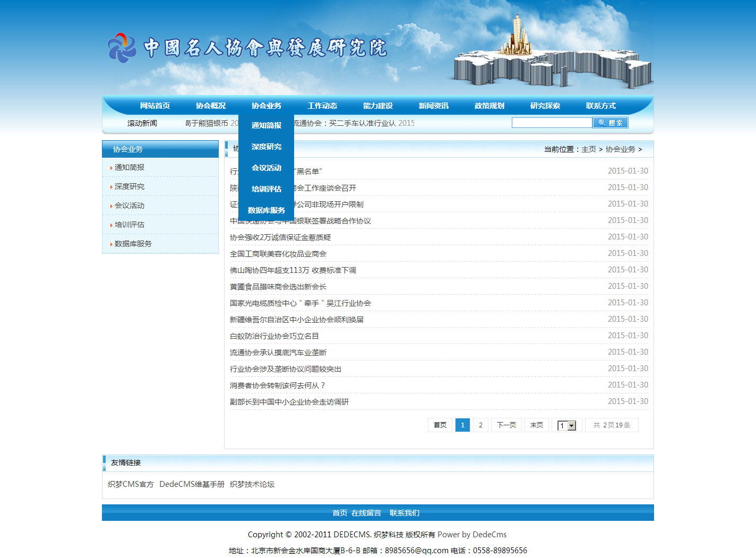756x558 pixels.
Task: Click the colorful pinwheel site logo
Action: (x=122, y=48)
